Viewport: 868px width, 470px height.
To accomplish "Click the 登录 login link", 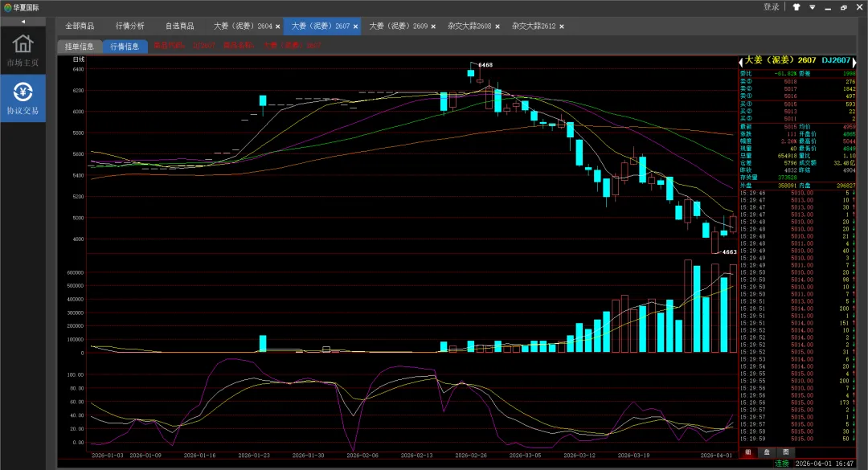I will [x=771, y=7].
